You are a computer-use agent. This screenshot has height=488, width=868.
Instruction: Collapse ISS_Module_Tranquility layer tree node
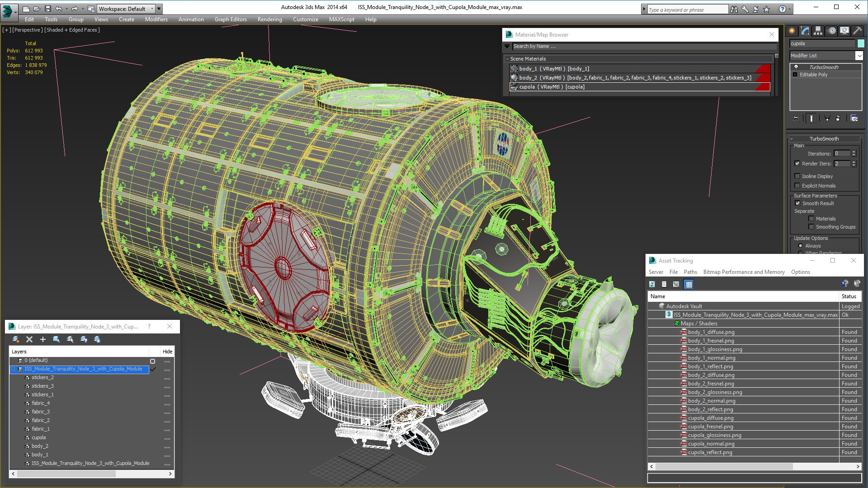click(x=13, y=369)
